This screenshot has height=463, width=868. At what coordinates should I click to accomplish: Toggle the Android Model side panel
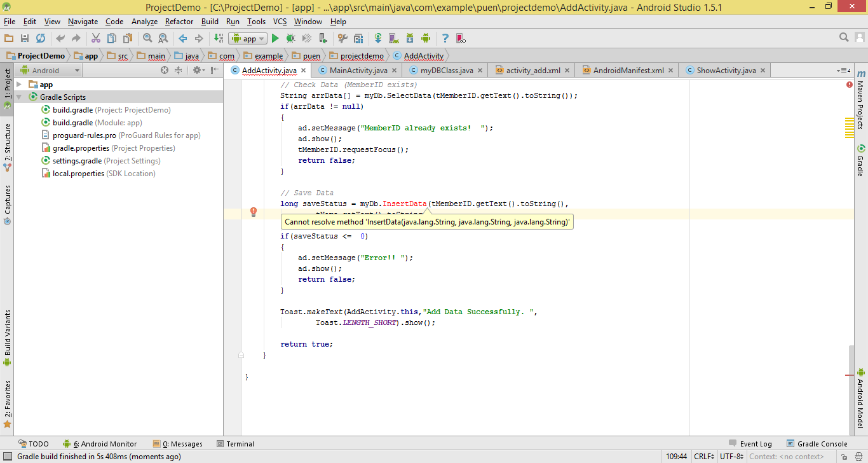pos(861,397)
